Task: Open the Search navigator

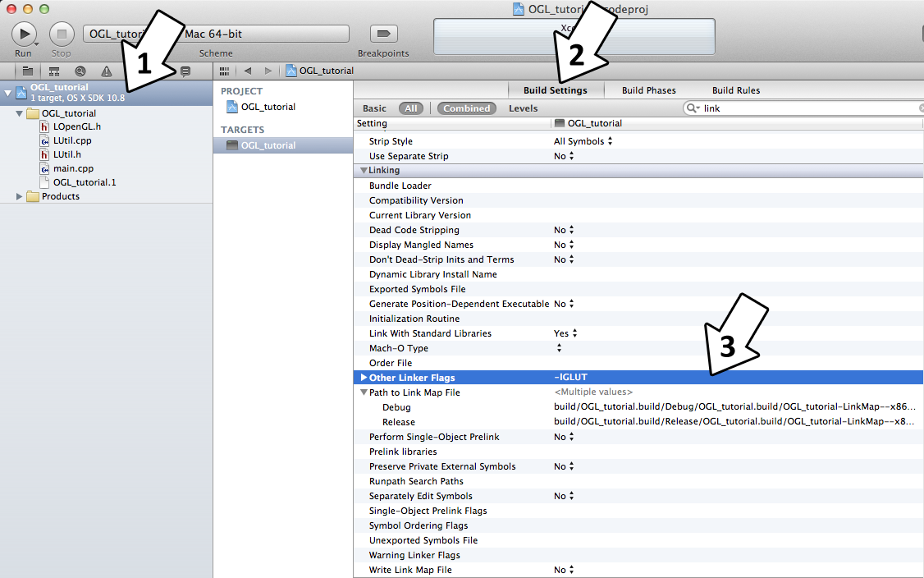Action: [80, 71]
